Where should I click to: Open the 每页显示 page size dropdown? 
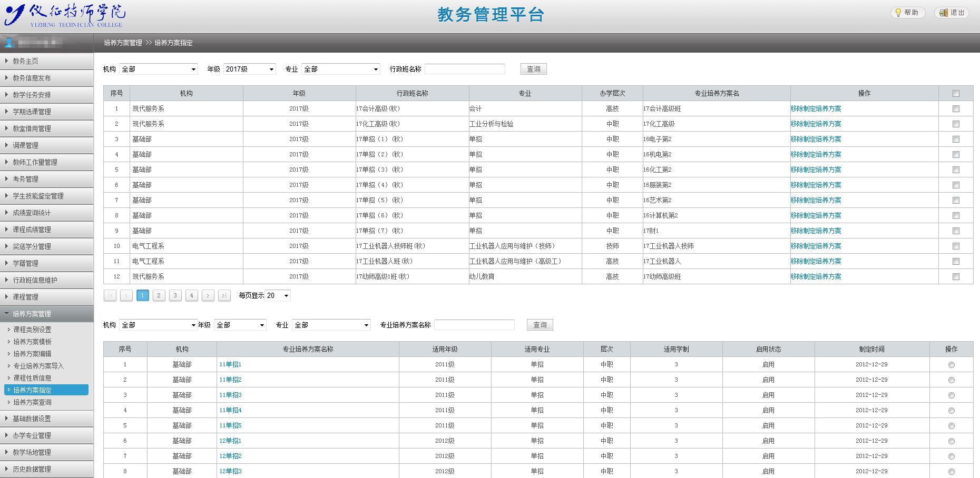(278, 295)
